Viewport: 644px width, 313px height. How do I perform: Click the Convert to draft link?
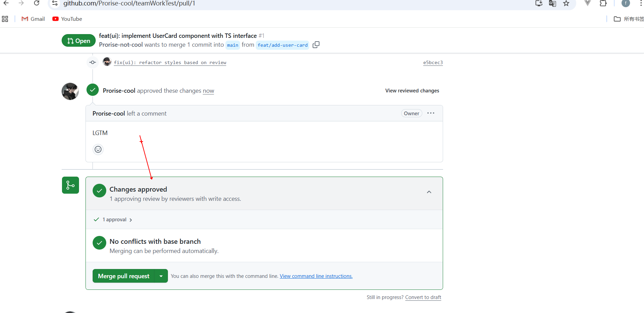(x=423, y=297)
